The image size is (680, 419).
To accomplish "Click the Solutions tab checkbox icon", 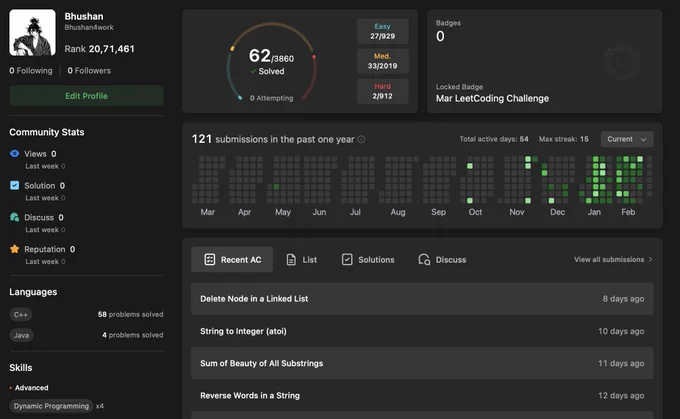I will click(x=347, y=259).
